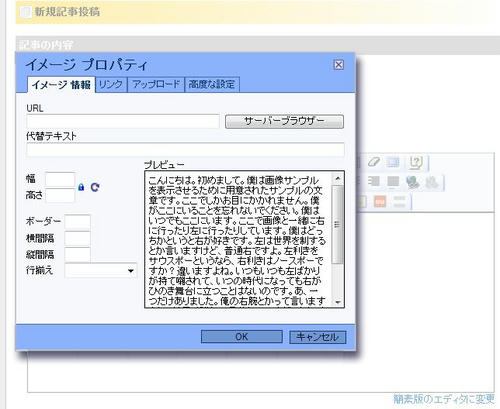
Task: Click the 新規記事投稿 page heading
Action: pyautogui.click(x=67, y=12)
